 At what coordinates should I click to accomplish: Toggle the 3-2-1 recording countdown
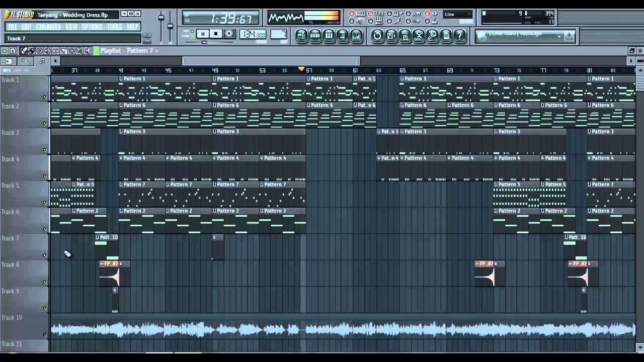[370, 14]
